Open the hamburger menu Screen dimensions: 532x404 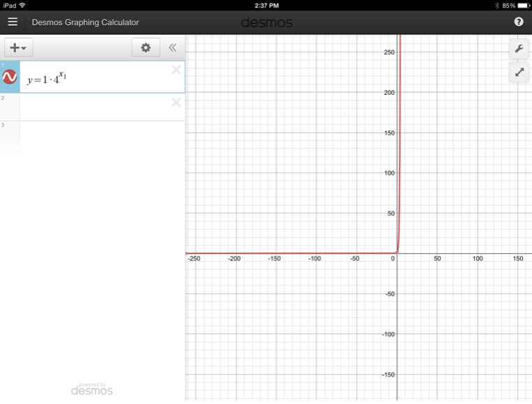point(13,22)
